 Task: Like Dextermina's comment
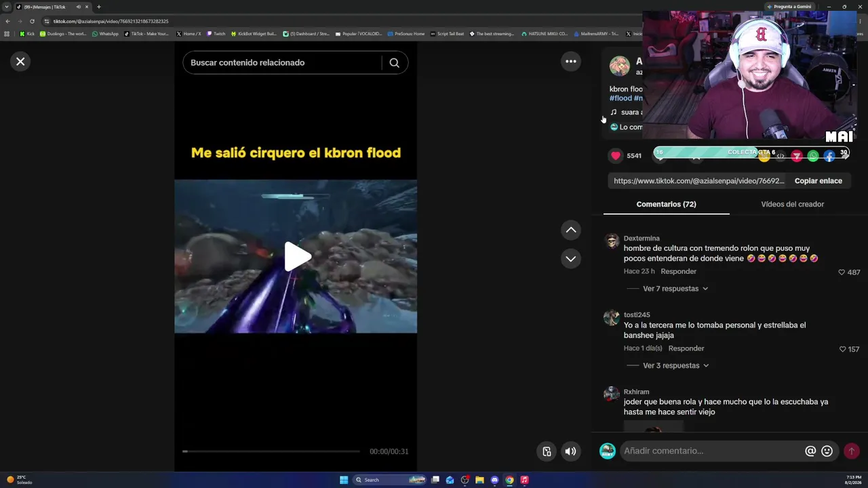pos(842,272)
